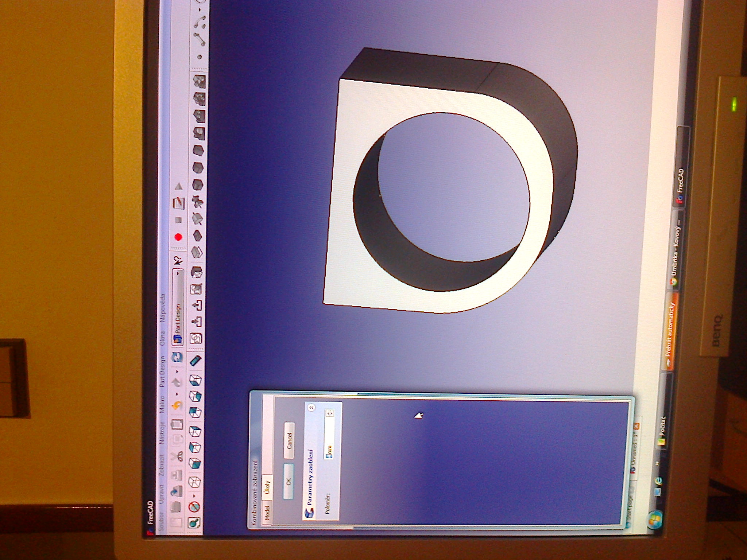Open the Okna menu
Viewport: 747px width, 560px height.
point(163,339)
